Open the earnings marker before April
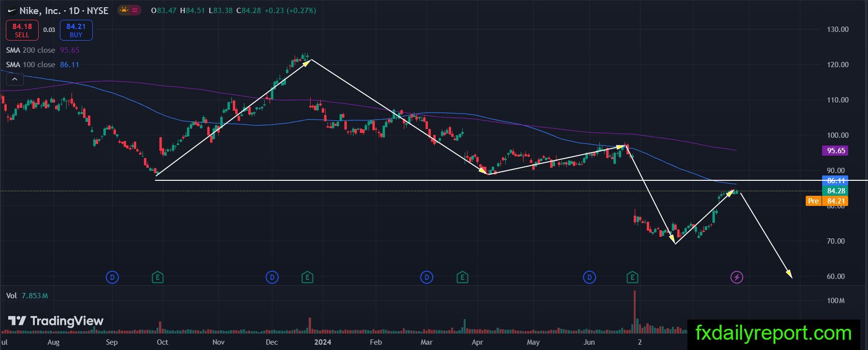The width and height of the screenshot is (868, 350). [x=462, y=277]
